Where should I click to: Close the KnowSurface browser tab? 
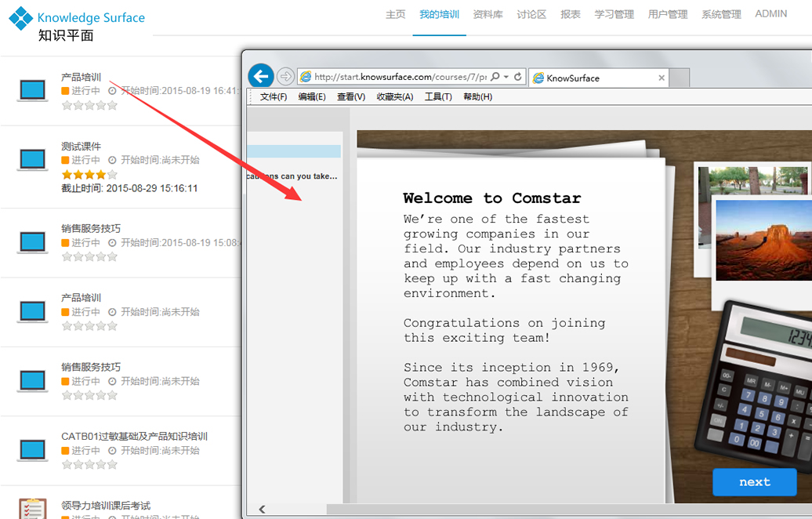coord(662,78)
